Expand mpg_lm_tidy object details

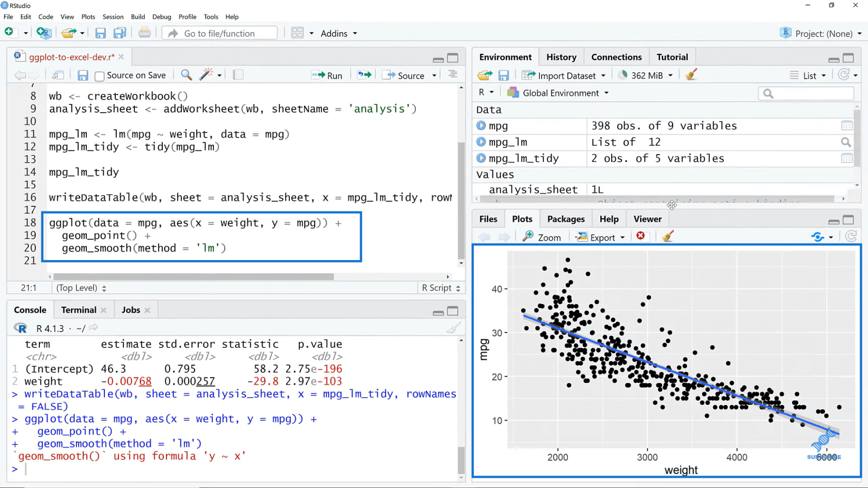tap(481, 158)
